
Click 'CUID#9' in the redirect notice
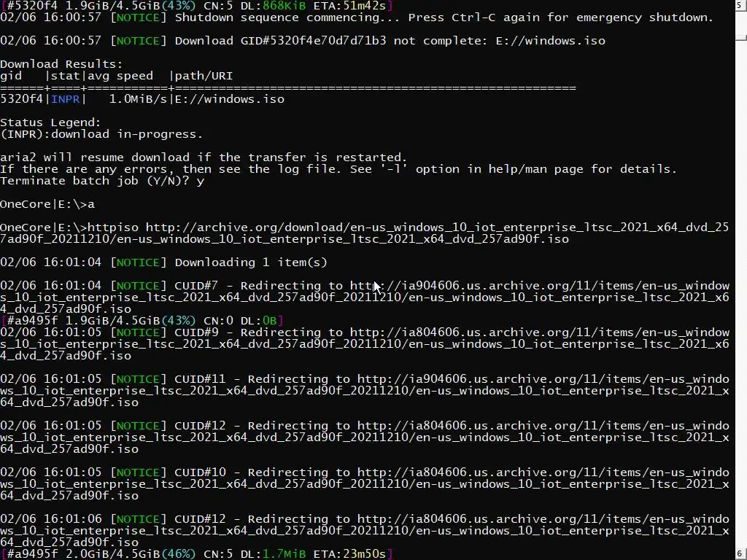click(x=196, y=332)
